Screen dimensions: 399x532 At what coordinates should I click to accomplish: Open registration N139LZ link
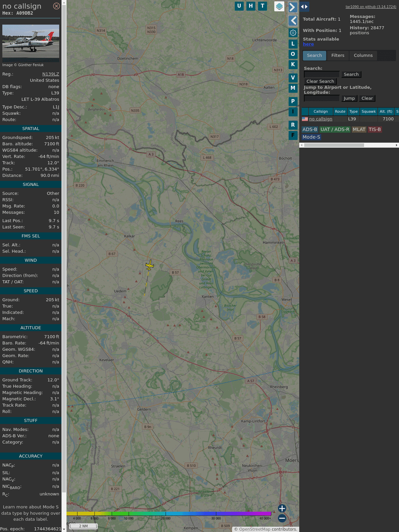click(x=51, y=74)
